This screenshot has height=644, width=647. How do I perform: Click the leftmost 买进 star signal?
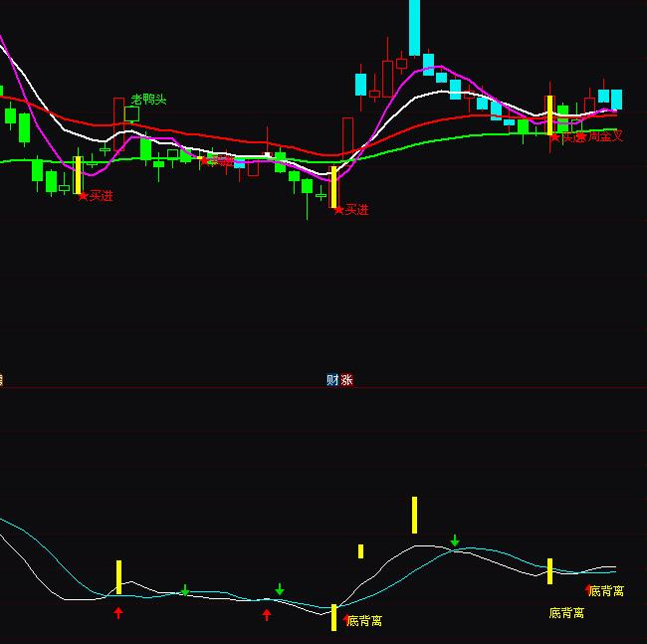coord(84,196)
